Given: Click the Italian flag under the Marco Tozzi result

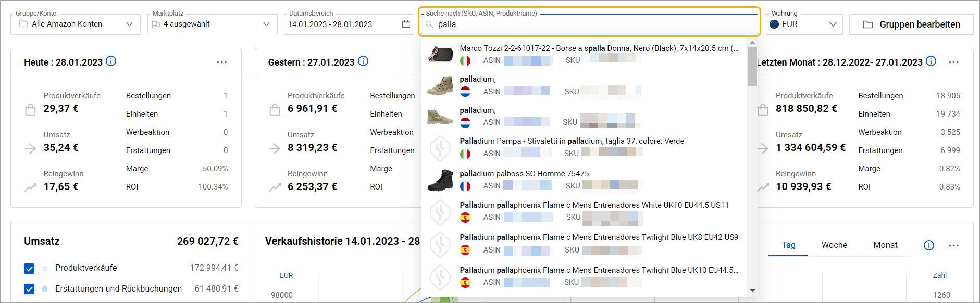Looking at the screenshot, I should pos(465,61).
